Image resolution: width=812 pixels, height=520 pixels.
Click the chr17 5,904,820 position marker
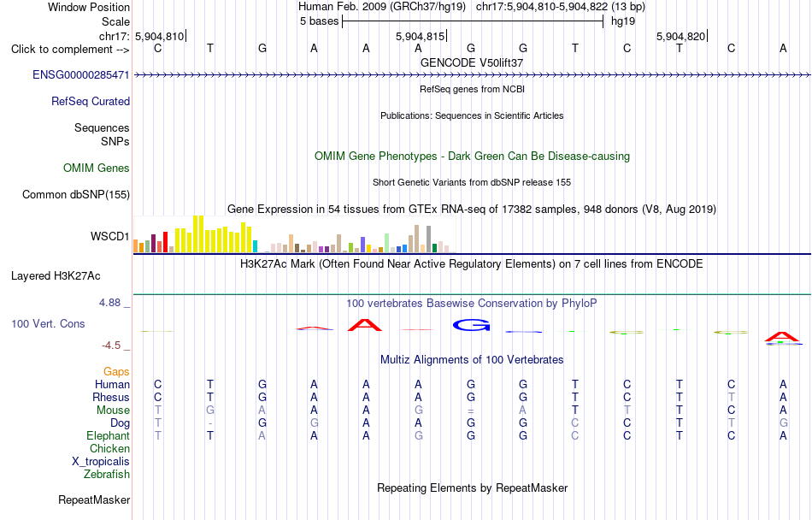click(x=681, y=36)
